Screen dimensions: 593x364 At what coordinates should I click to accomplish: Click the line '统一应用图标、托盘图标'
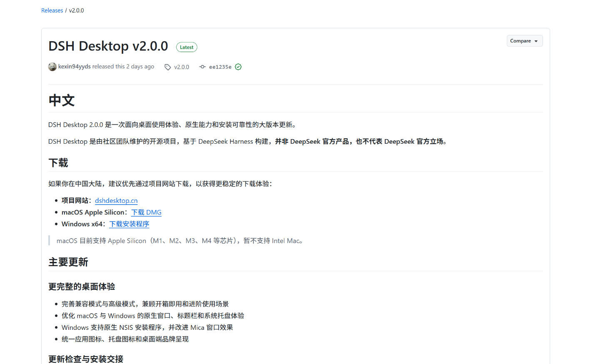point(125,339)
